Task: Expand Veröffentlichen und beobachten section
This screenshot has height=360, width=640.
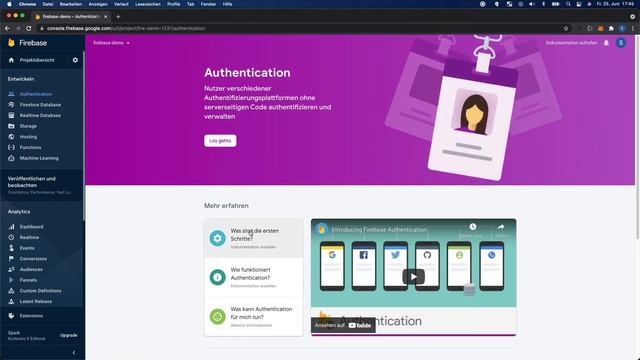Action: (42, 185)
